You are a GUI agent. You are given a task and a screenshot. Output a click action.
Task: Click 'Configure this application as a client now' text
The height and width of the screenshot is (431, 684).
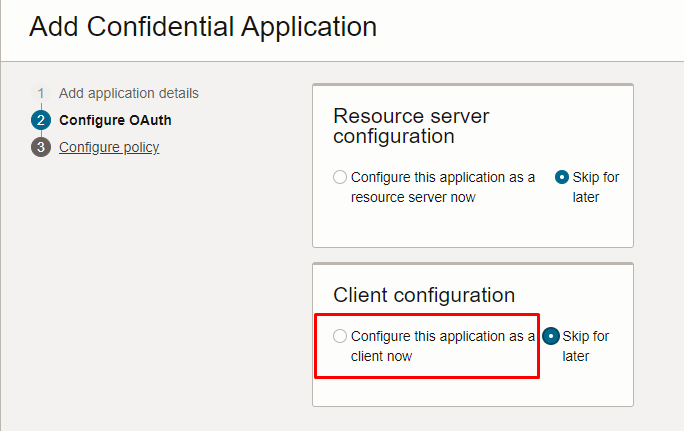pos(443,346)
